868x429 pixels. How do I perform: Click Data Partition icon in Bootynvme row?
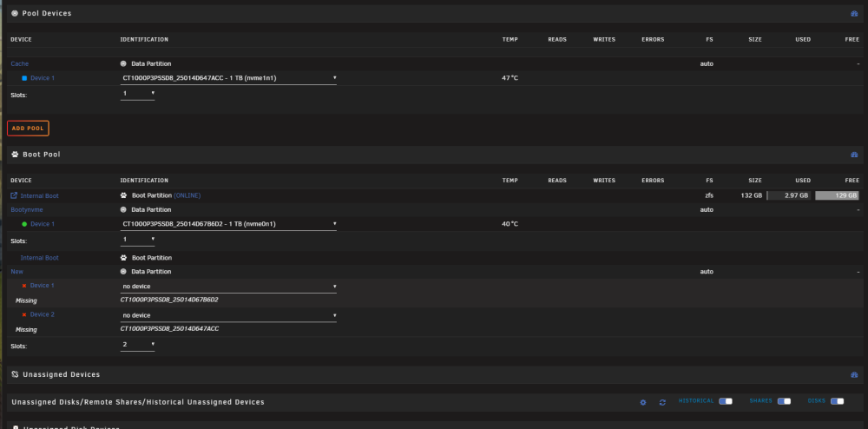pyautogui.click(x=123, y=210)
